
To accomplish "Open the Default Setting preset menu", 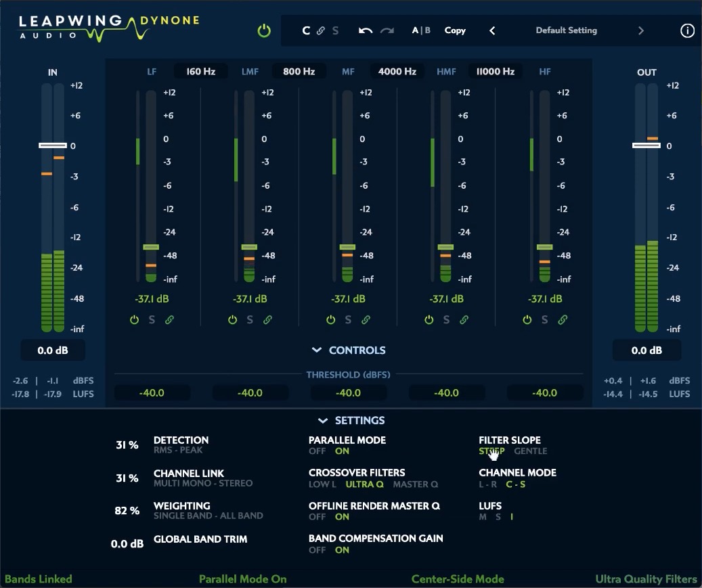I will click(567, 30).
